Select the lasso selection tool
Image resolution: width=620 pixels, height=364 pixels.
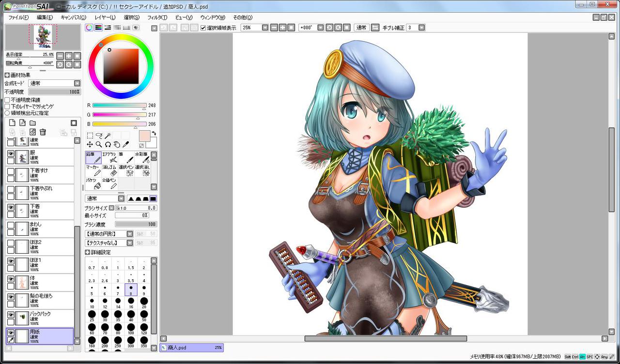99,136
